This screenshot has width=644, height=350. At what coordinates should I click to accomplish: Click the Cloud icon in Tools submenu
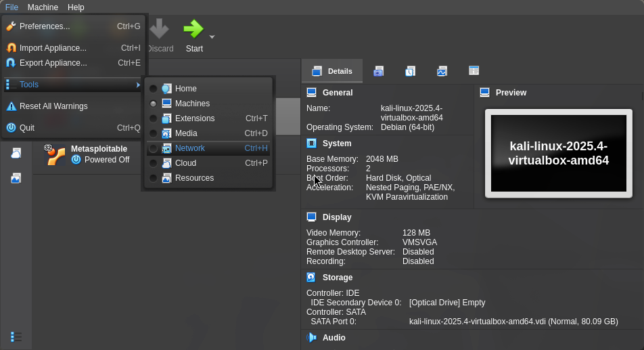(166, 163)
